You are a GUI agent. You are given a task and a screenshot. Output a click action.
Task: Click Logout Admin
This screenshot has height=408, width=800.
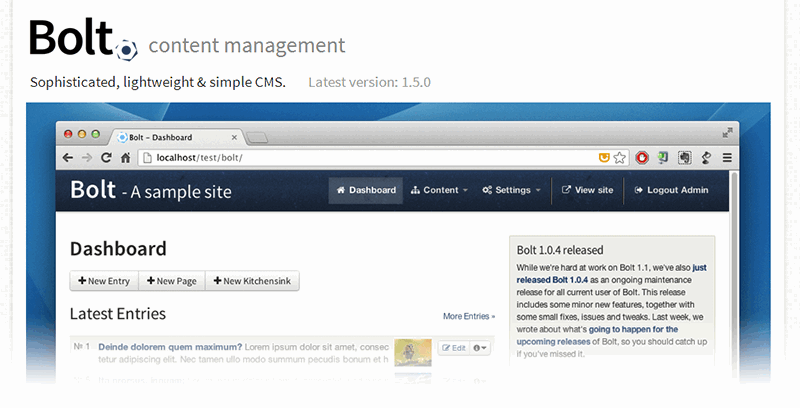pyautogui.click(x=671, y=190)
